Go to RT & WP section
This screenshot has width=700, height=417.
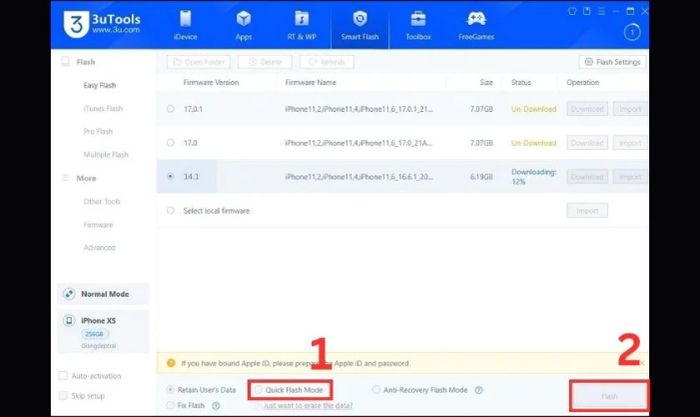pos(302,26)
